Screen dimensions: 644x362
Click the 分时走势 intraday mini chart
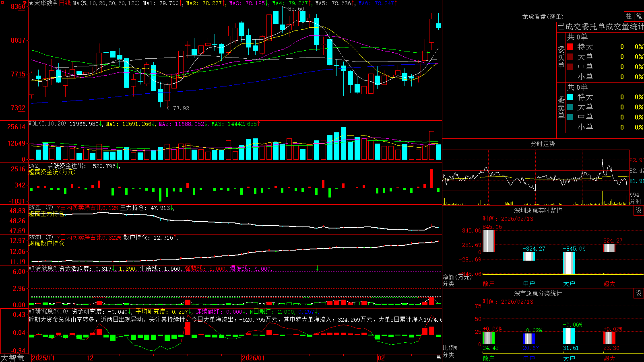(x=536, y=177)
